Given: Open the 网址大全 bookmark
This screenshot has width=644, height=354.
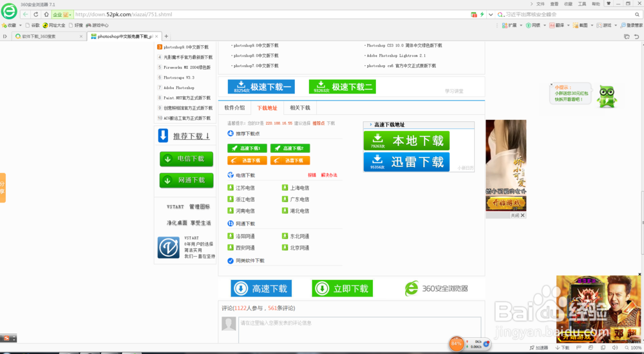Looking at the screenshot, I should 54,26.
